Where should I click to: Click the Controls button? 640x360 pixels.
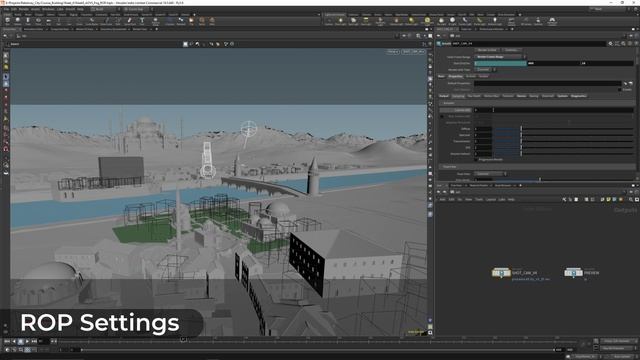pyautogui.click(x=511, y=50)
